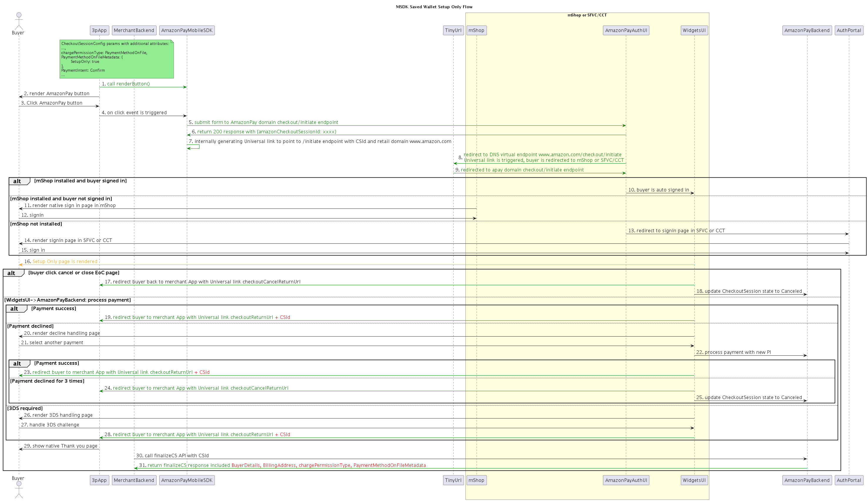Click message '13. redirect to signIn page'

(677, 231)
